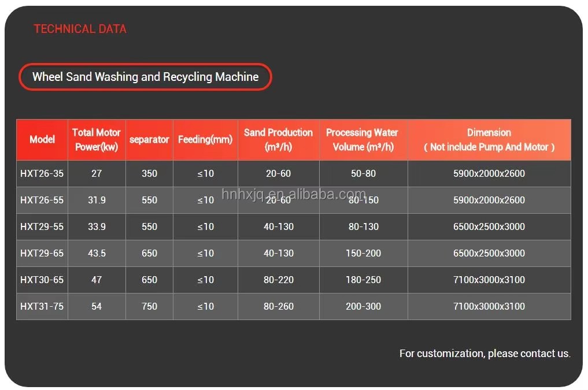This screenshot has width=588, height=390.
Task: Click separator 550 in HXT26-55 row
Action: 149,200
